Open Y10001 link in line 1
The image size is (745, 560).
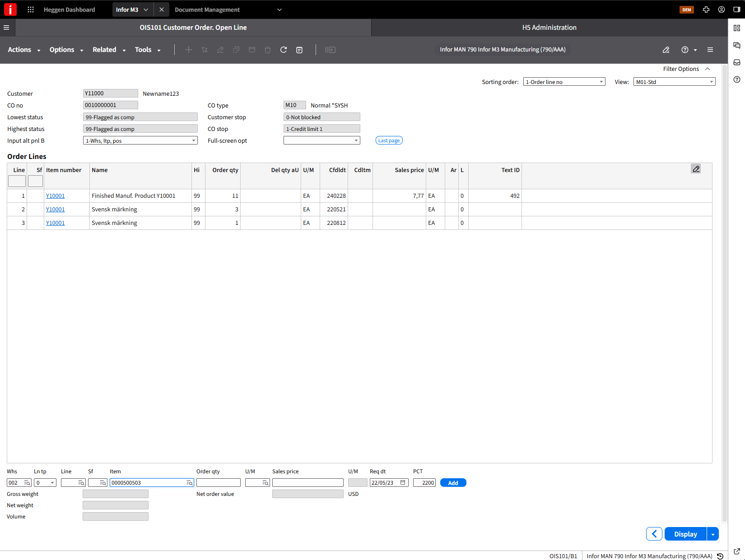tap(55, 196)
